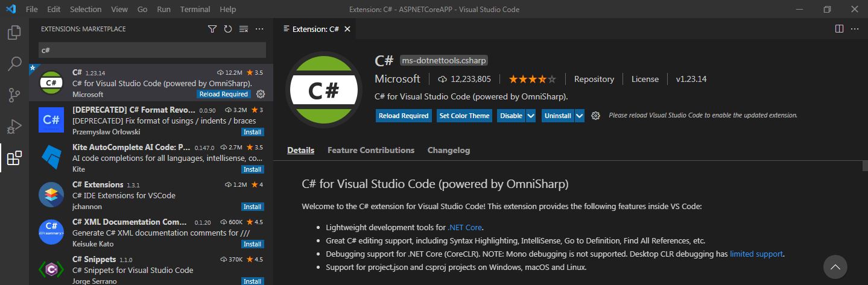Select the C# OmniSharp extension icon in list

coord(51,82)
